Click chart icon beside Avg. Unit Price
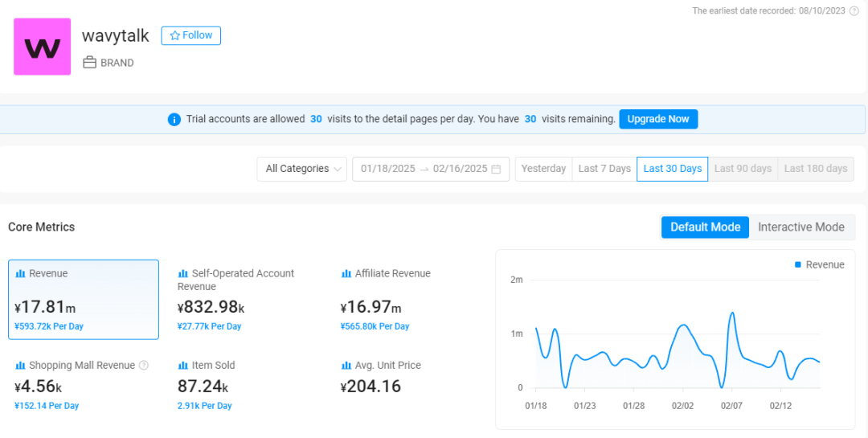This screenshot has height=438, width=868. coord(346,366)
